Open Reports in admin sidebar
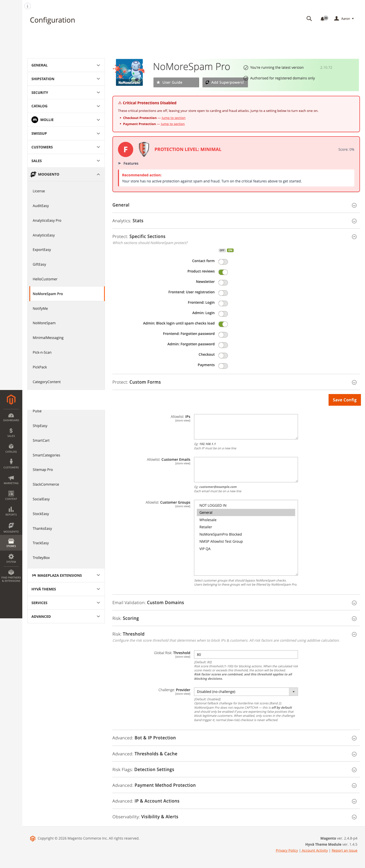This screenshot has width=365, height=868. (11, 511)
